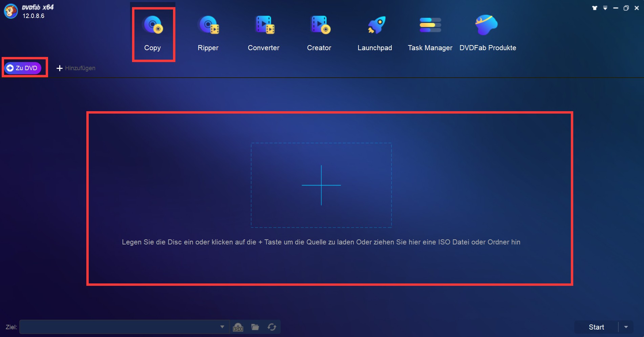This screenshot has width=644, height=337.
Task: Click the DVDFab mascot logo
Action: click(x=11, y=11)
